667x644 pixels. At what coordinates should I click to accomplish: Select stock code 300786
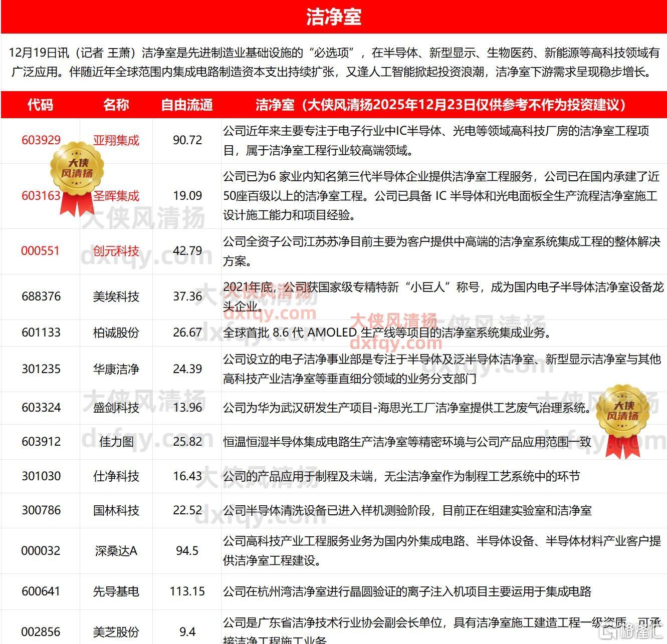[41, 510]
